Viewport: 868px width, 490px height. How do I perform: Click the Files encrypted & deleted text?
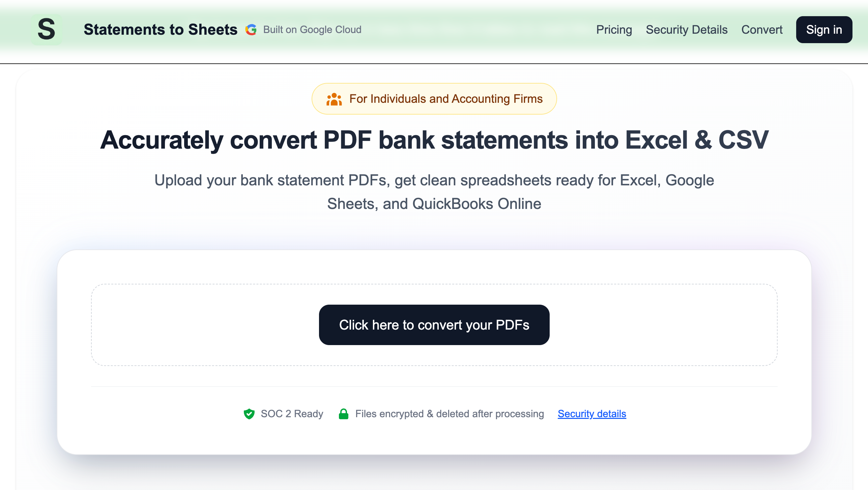[449, 414]
